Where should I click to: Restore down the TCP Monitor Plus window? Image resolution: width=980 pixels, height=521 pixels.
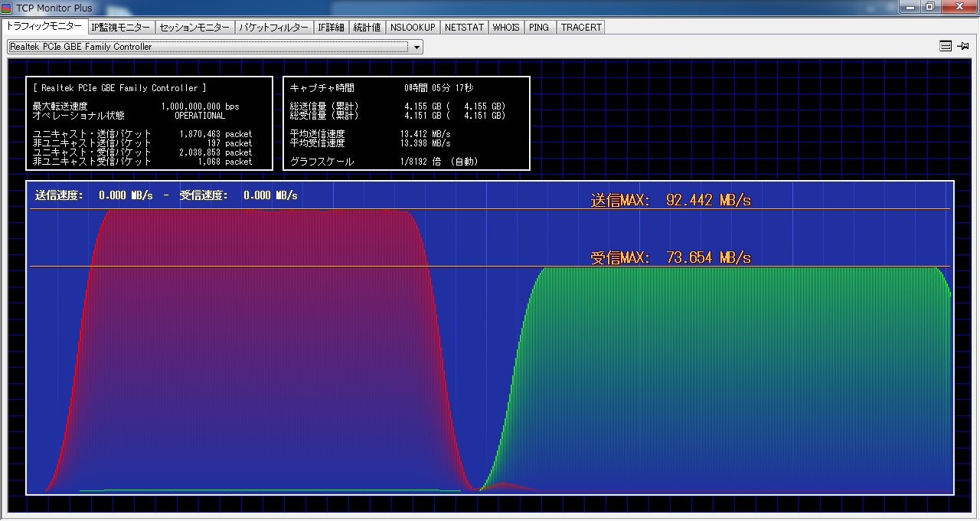(930, 7)
